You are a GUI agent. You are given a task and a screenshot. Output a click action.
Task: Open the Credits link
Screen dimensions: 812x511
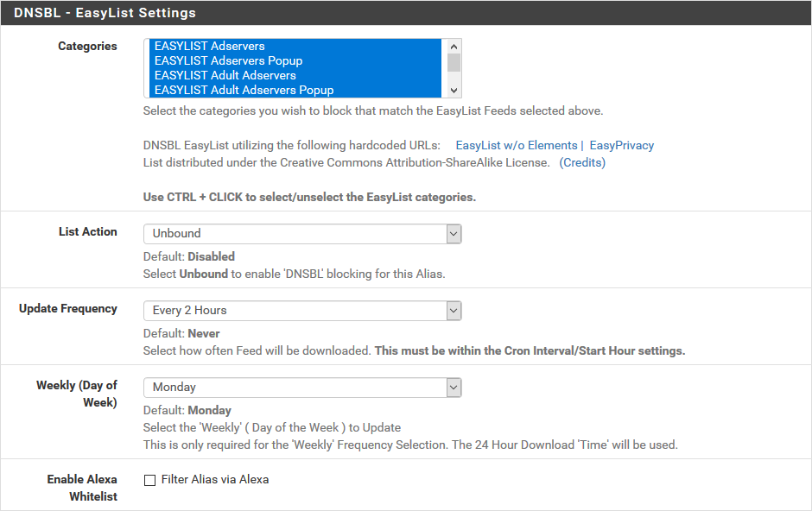(582, 162)
